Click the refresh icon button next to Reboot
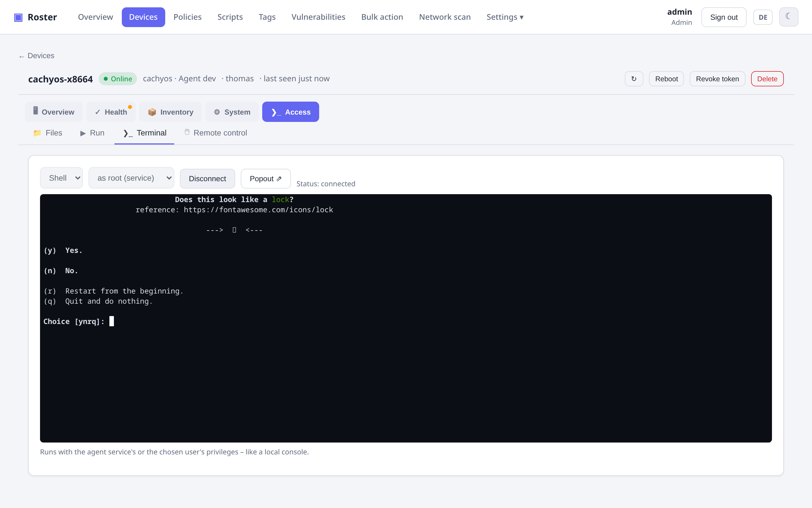This screenshot has width=812, height=508. (634, 79)
